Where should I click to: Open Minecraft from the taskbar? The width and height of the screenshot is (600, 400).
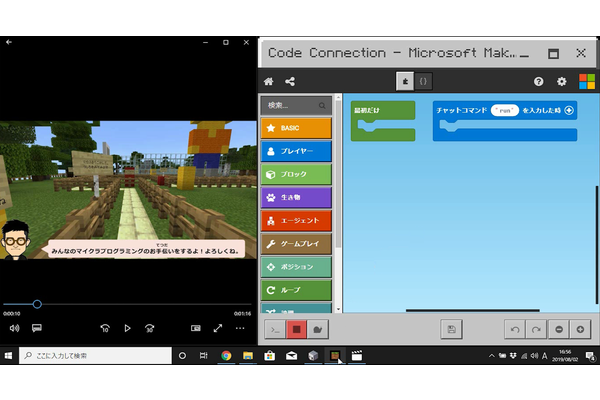tap(335, 356)
